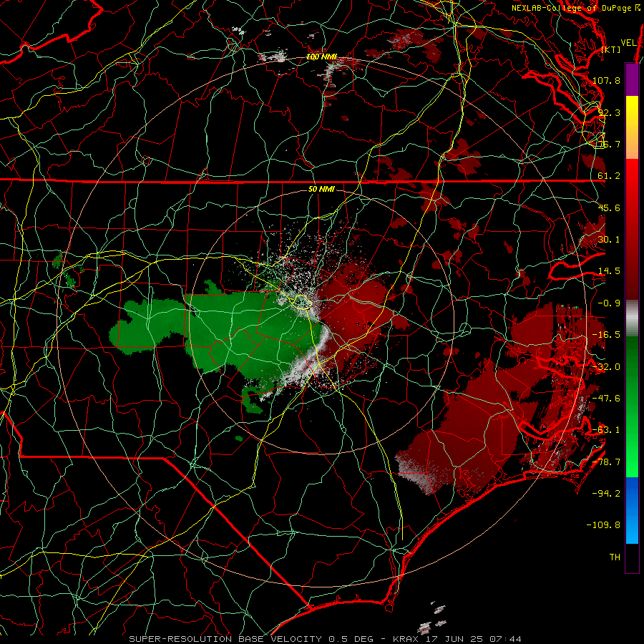Click the 45.6 legend value
Viewport: 644px width, 644px height.
(609, 208)
